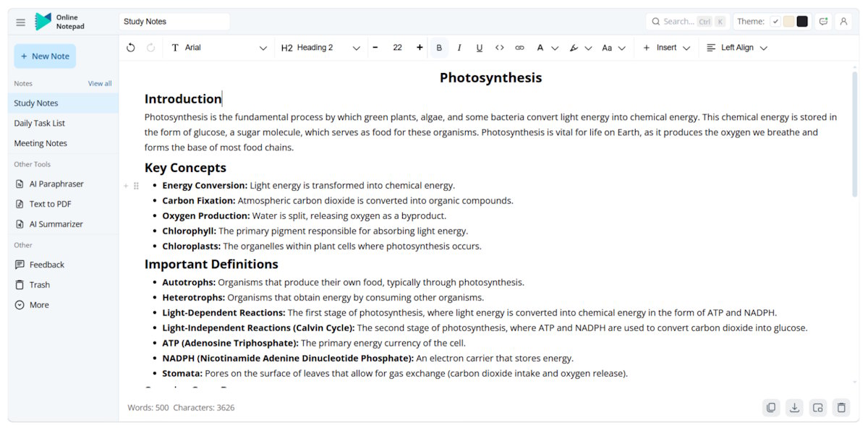Click the Important Definitions heading
The height and width of the screenshot is (428, 868).
click(211, 264)
